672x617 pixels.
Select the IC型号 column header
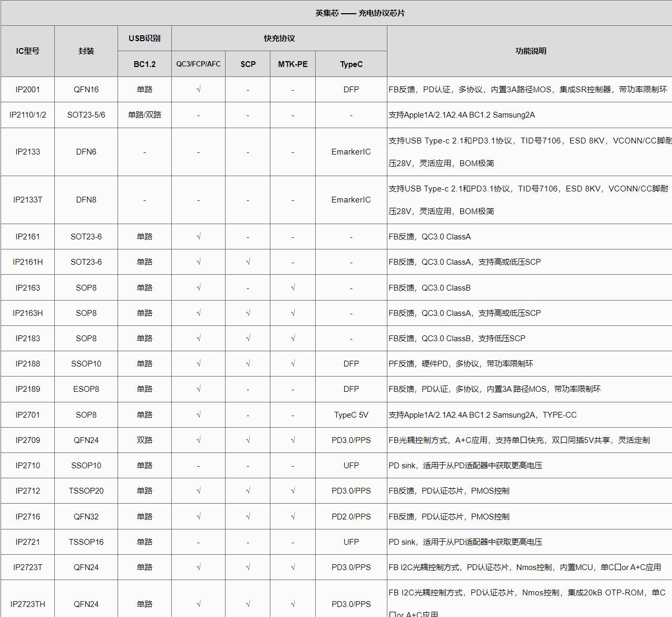pyautogui.click(x=27, y=51)
